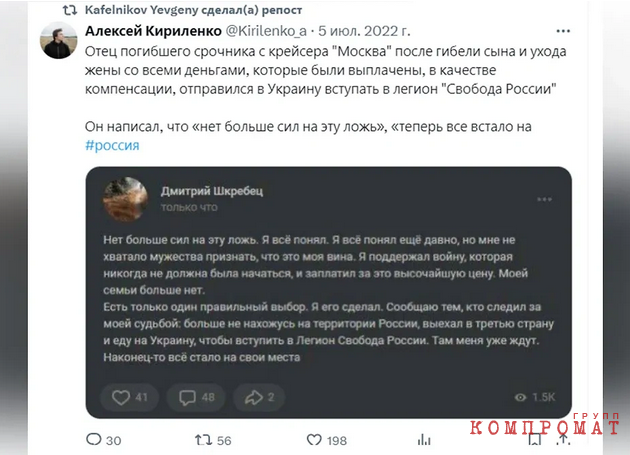Screen dimensions: 630x455
Task: Click Алексей Кириленко's avatar photo
Action: pos(58,40)
